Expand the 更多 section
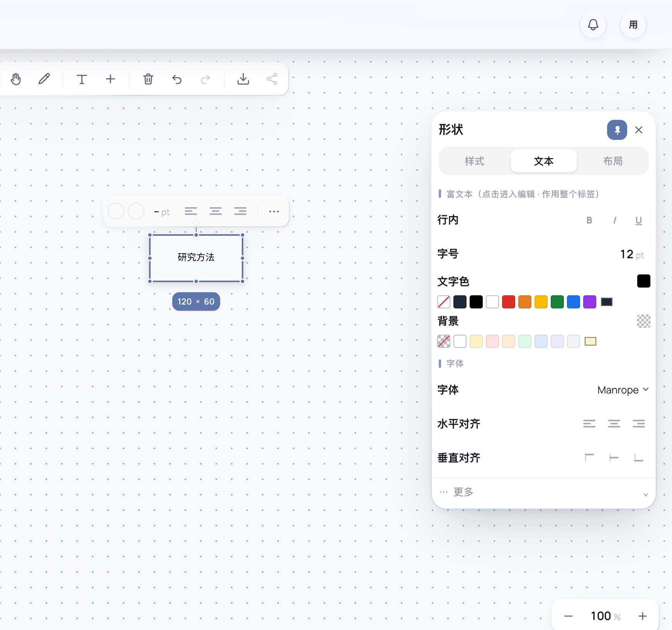 pyautogui.click(x=544, y=492)
